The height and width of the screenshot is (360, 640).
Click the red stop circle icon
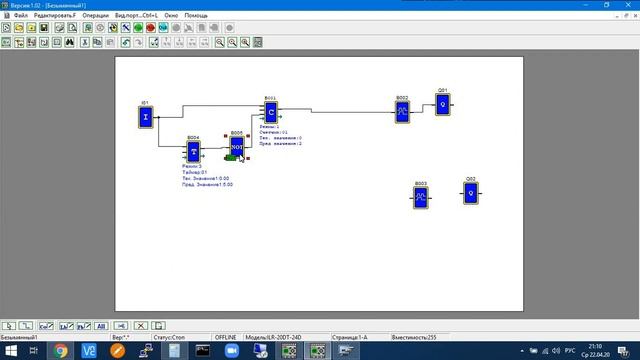(151, 28)
